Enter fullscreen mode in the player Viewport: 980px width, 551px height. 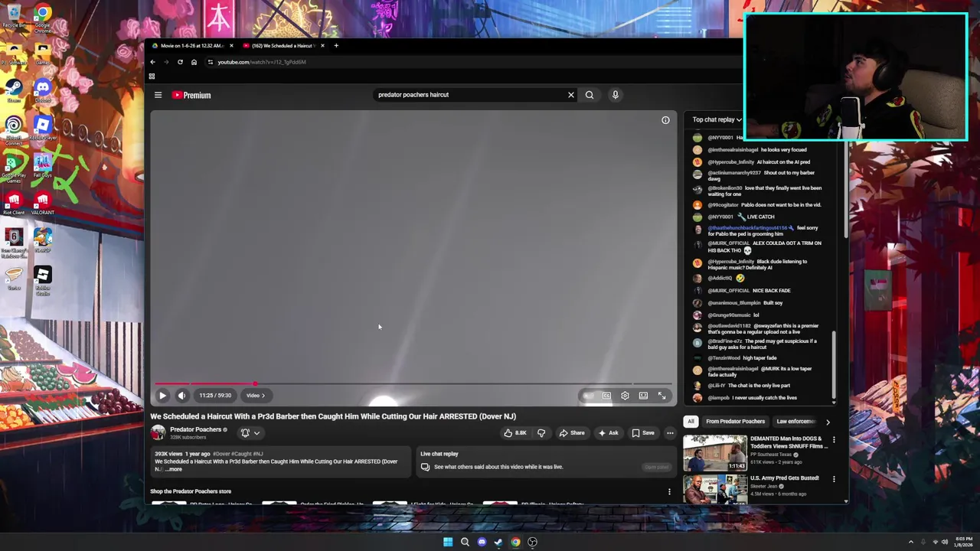click(661, 396)
